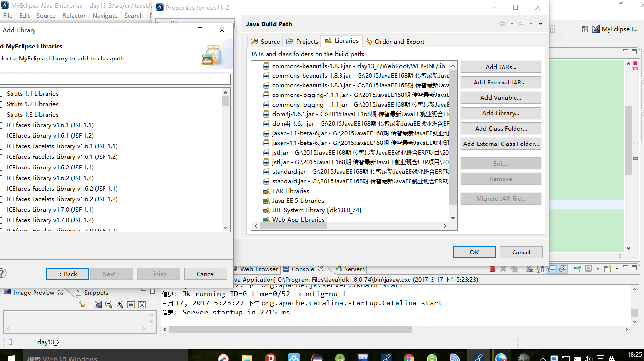Viewport: 644px width, 361px height.
Task: Open the Order and Export tab
Action: tap(395, 41)
